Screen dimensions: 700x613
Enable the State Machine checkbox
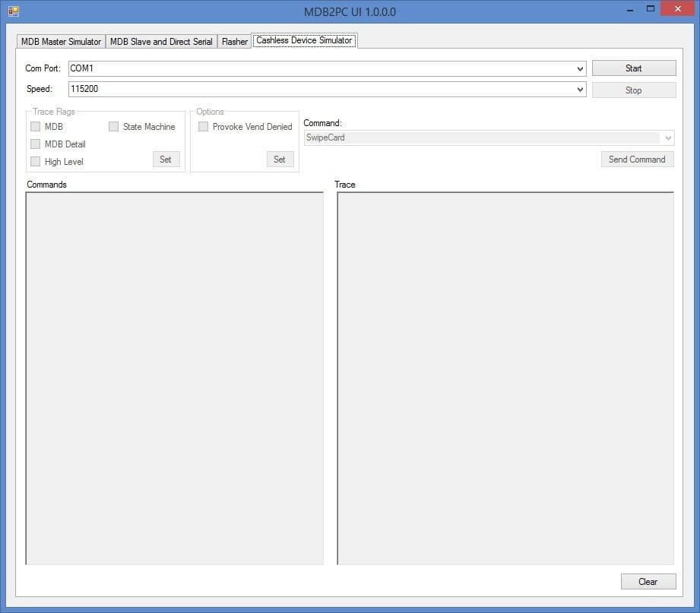pos(113,127)
